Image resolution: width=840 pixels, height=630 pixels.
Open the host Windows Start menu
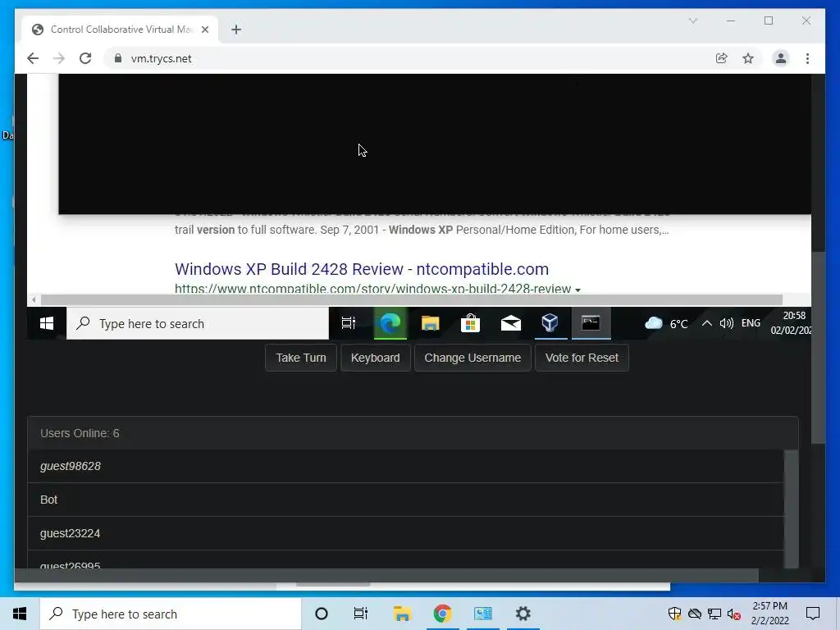(x=20, y=614)
